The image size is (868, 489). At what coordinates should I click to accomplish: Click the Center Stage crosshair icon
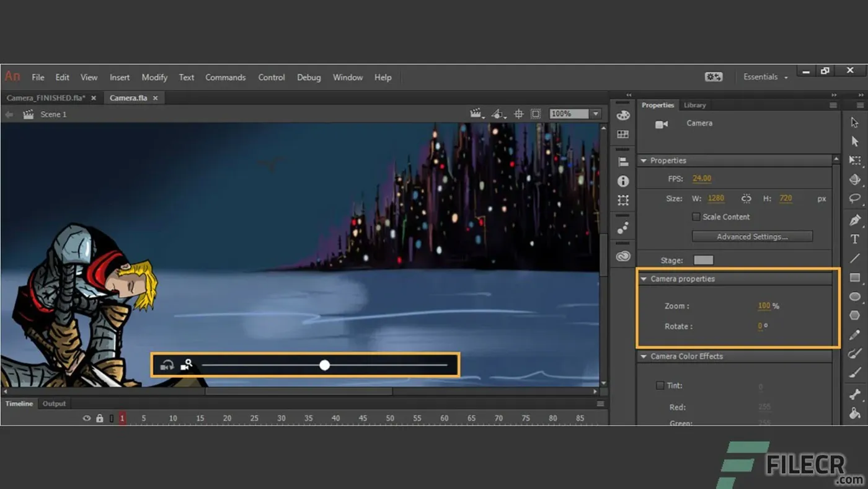[520, 114]
